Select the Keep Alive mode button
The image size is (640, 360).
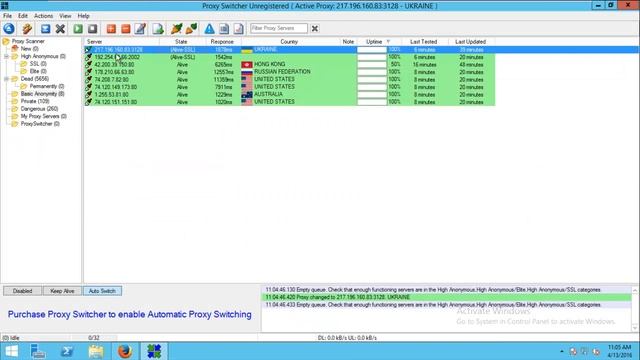[x=62, y=291]
